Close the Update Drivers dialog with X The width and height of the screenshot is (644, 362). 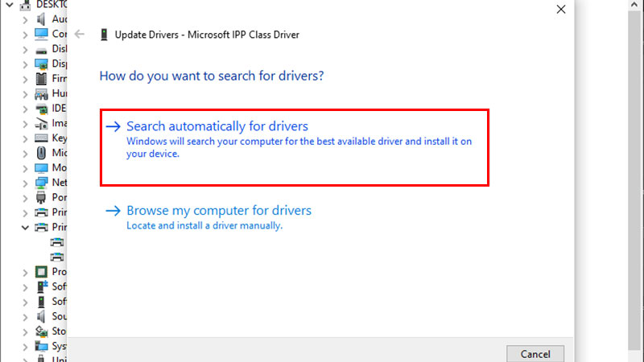[560, 9]
